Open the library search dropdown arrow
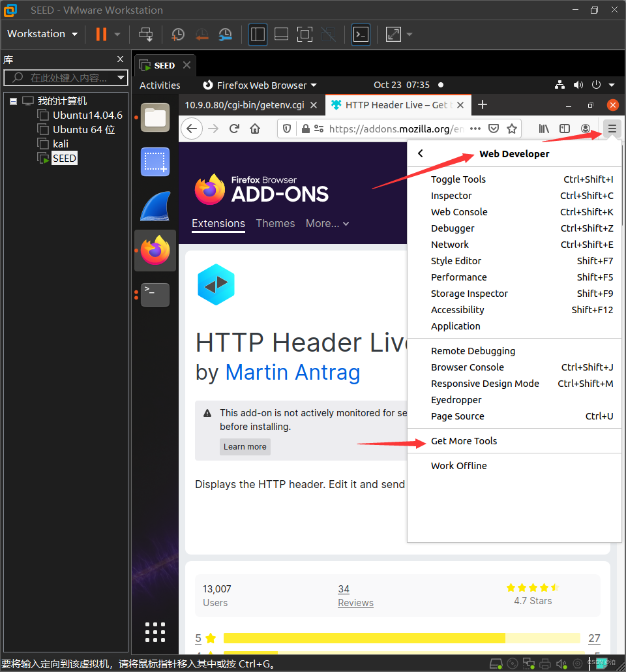626x672 pixels. [x=121, y=78]
